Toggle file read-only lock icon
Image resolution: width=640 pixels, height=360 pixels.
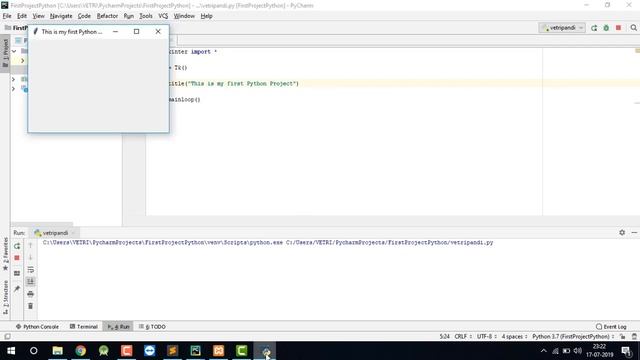[x=622, y=336]
